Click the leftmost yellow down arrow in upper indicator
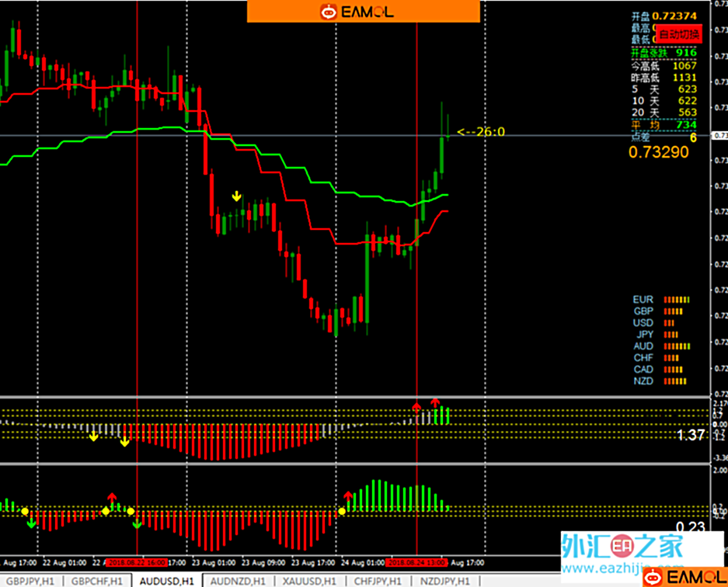Viewport: 728px width, 587px height. coord(93,437)
